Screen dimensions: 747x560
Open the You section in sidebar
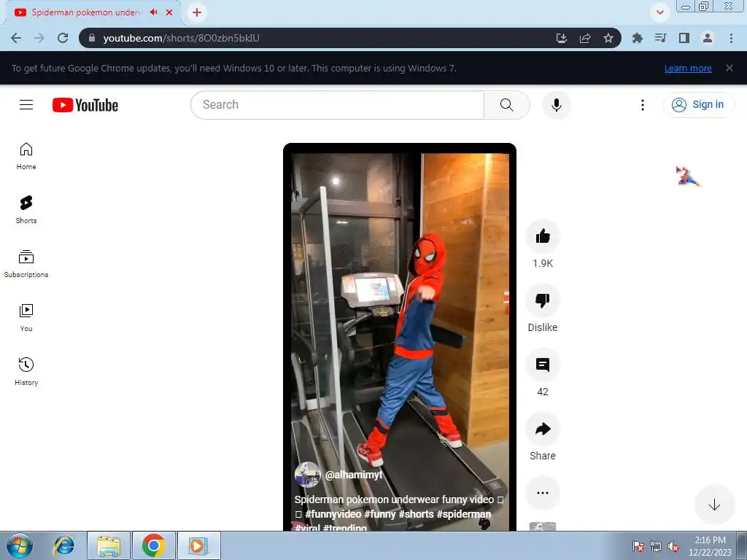[26, 318]
